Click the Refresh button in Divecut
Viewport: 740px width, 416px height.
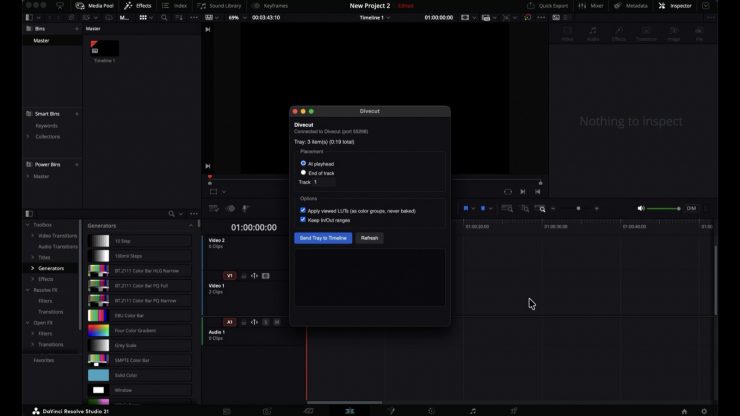click(369, 238)
